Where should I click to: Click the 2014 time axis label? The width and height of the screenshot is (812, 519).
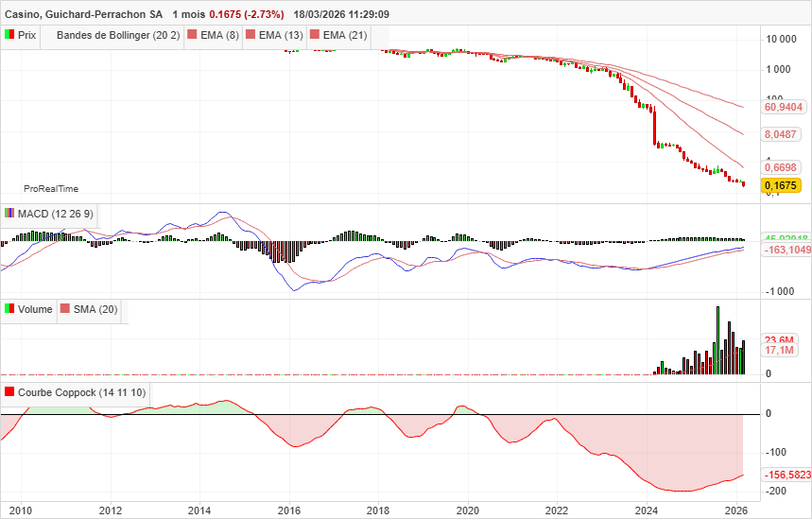[x=199, y=510]
